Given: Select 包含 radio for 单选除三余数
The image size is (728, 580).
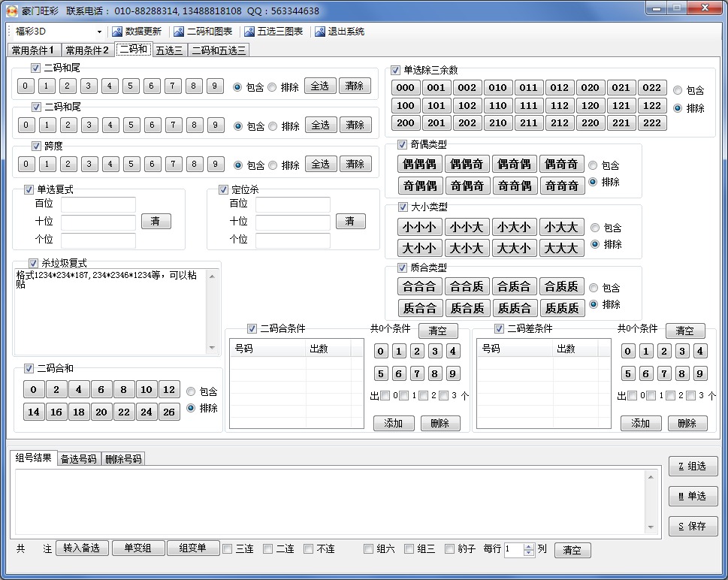Looking at the screenshot, I should 678,90.
